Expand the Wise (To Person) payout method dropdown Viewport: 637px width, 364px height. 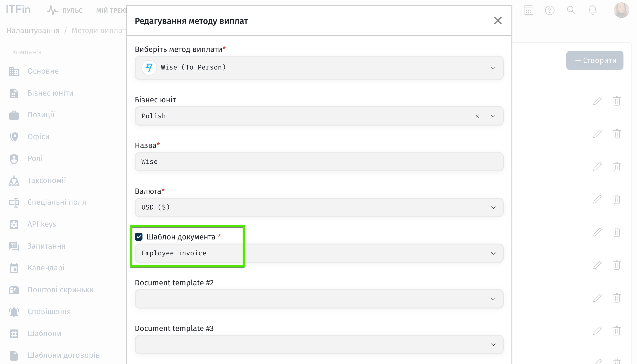point(493,68)
